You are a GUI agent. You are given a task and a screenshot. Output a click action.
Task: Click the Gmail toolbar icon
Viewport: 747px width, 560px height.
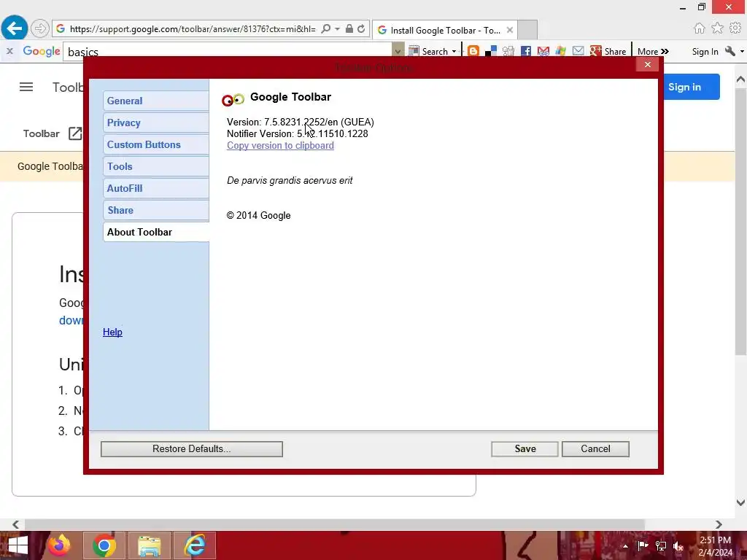pyautogui.click(x=543, y=52)
